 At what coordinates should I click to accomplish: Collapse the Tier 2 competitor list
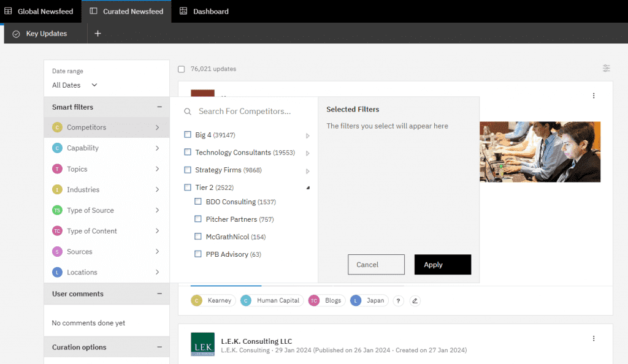[308, 188]
